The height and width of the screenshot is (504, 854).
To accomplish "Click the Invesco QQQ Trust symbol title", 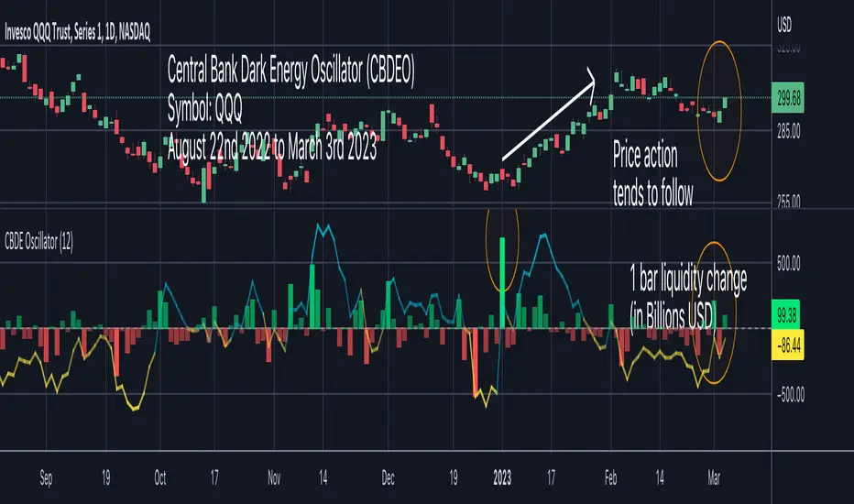I will [77, 33].
